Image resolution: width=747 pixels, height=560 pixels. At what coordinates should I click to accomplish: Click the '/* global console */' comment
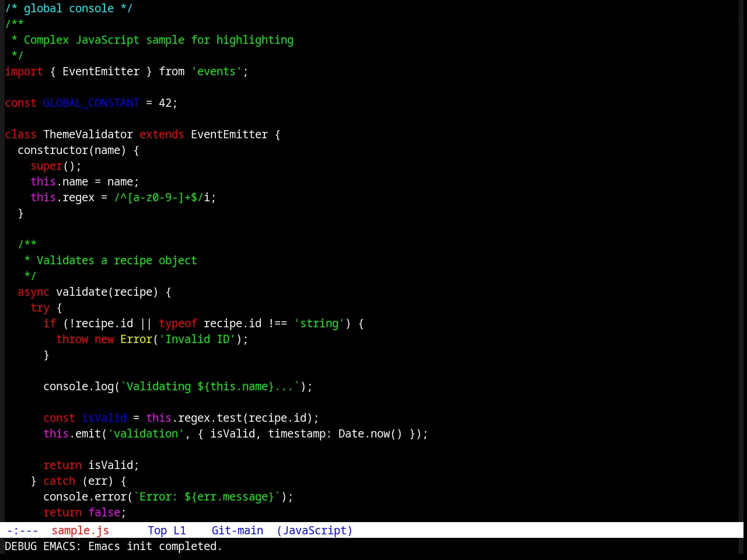point(69,8)
